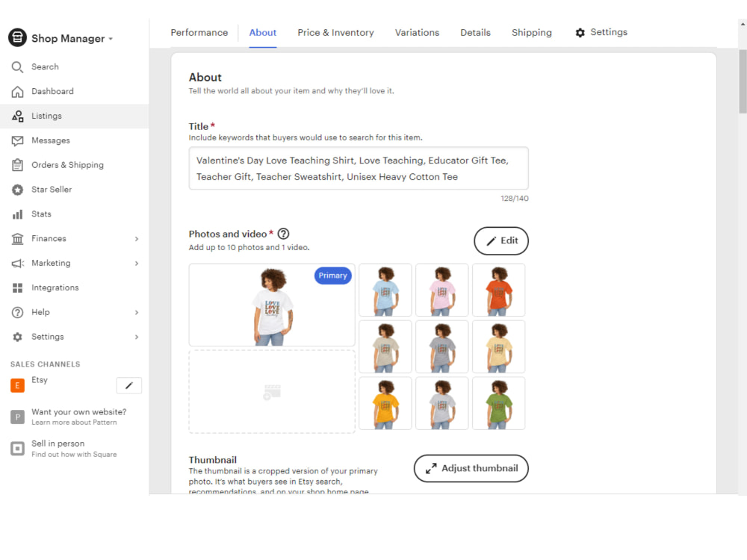Select the gold yellow shirt photo
The width and height of the screenshot is (747, 560).
click(385, 404)
